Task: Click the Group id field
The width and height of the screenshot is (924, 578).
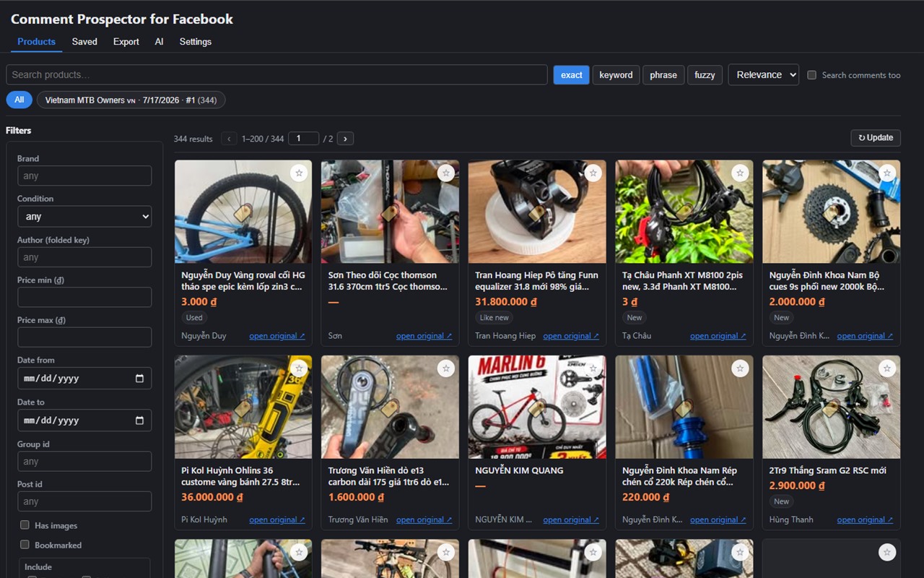Action: point(84,462)
